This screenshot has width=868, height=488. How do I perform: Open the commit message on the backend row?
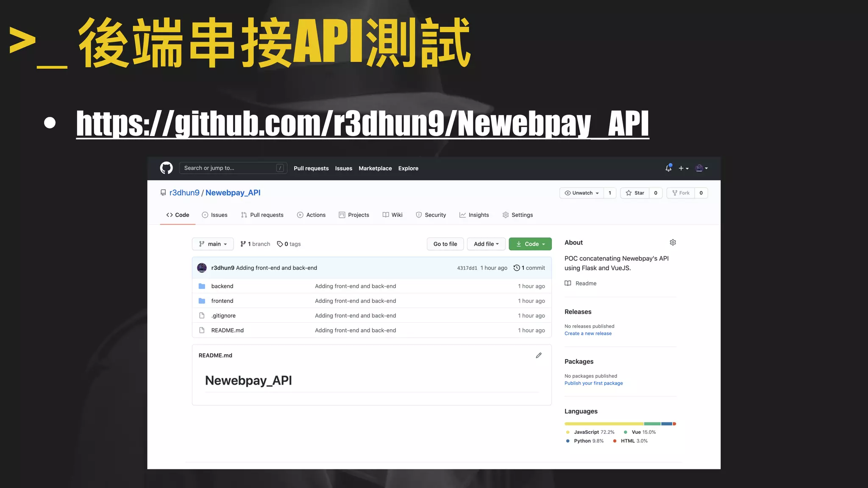click(x=356, y=286)
